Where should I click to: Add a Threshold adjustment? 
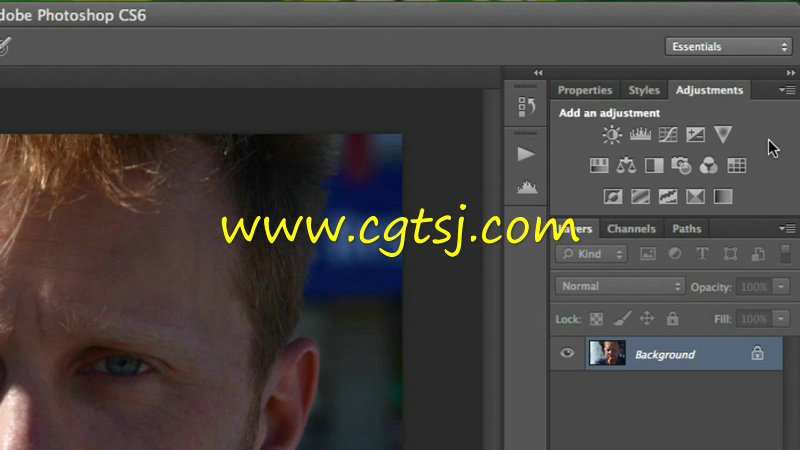click(668, 196)
